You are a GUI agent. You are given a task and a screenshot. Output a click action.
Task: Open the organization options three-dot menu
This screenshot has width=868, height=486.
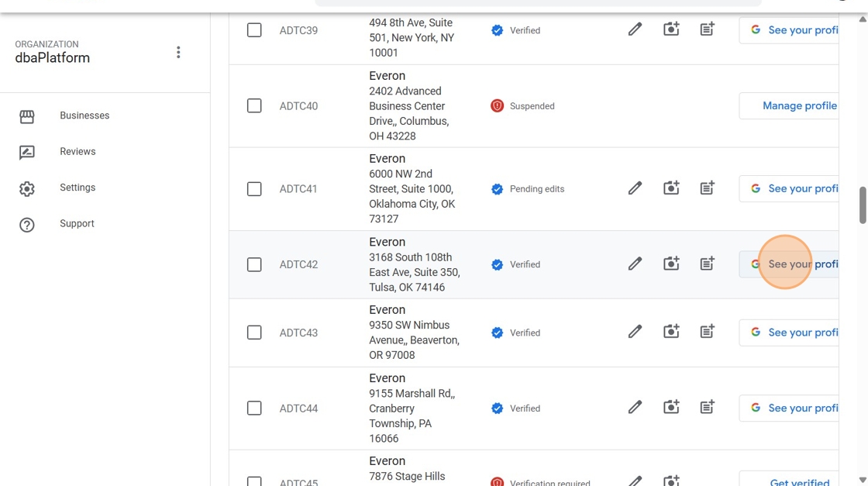click(x=178, y=52)
